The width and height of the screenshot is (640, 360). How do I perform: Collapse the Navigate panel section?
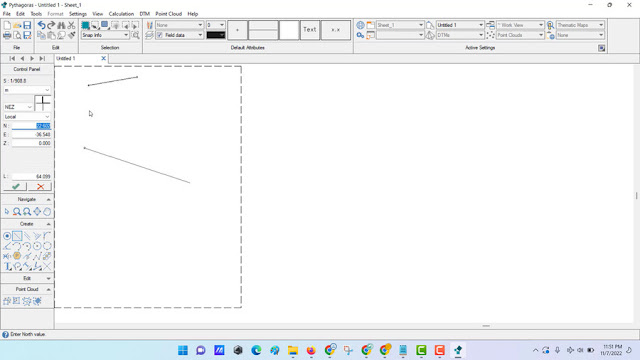pyautogui.click(x=49, y=200)
